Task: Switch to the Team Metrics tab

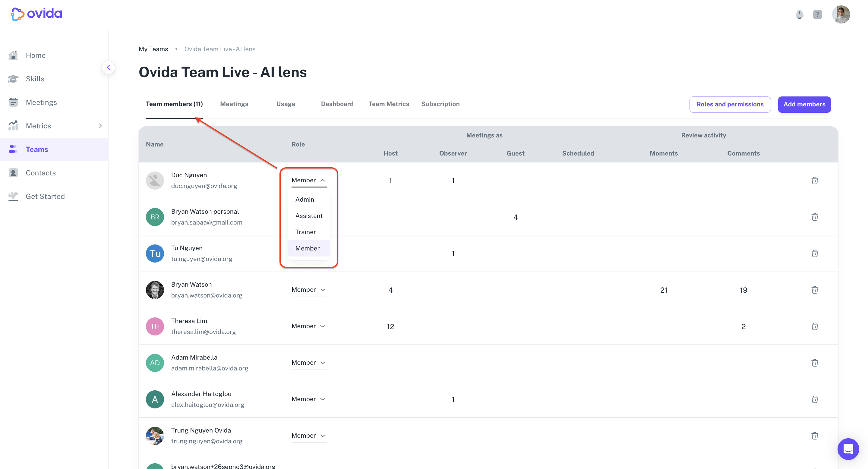Action: click(389, 104)
